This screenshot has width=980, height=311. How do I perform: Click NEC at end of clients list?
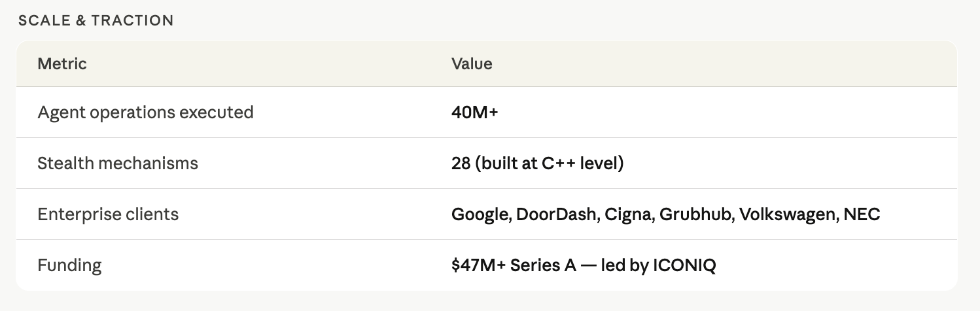click(862, 214)
